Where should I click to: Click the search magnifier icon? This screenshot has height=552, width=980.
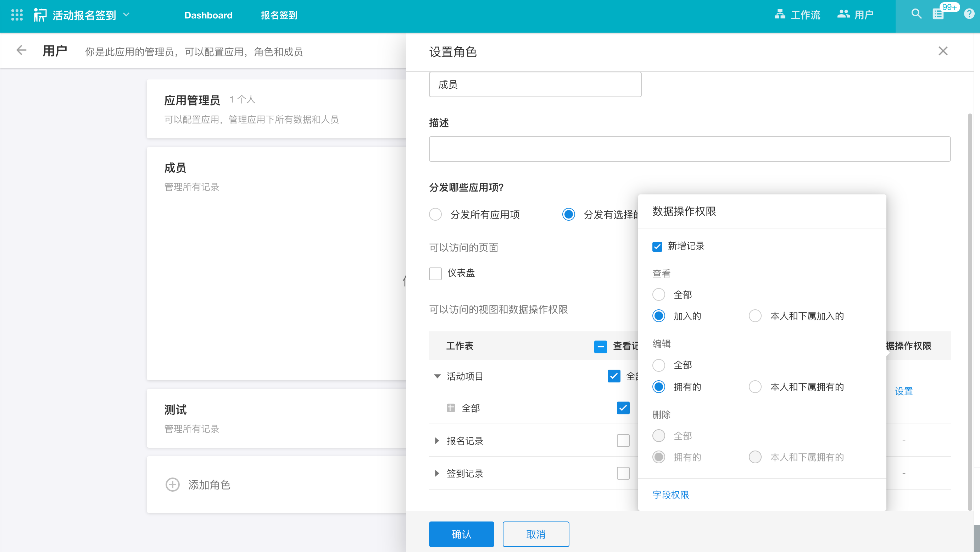(x=916, y=14)
